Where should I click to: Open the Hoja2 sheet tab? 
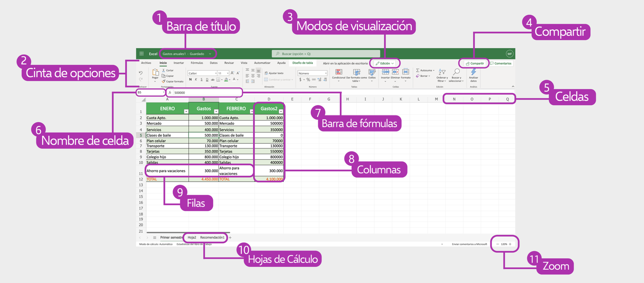(x=192, y=238)
